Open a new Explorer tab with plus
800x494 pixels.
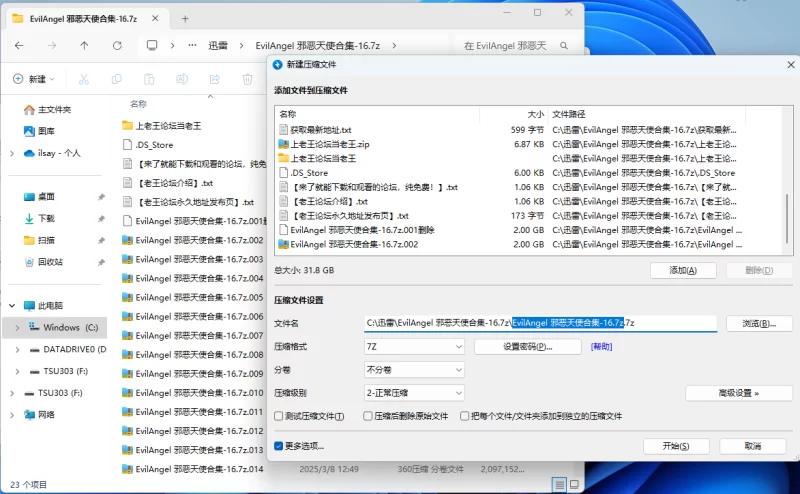tap(185, 19)
